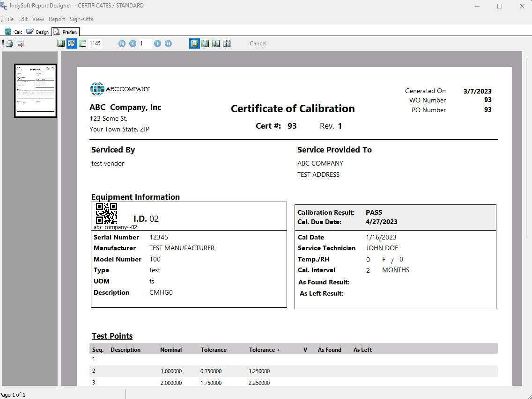Toggle the page width zoom button
The height and width of the screenshot is (399, 532).
(72, 44)
